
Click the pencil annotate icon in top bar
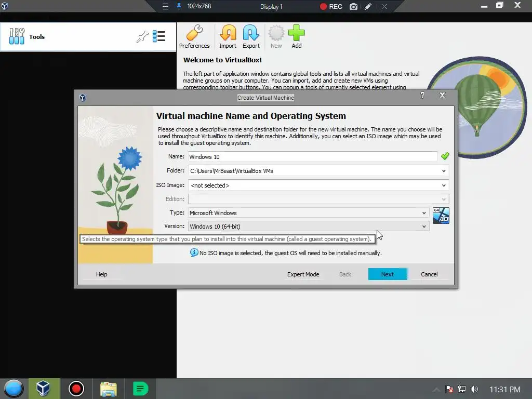368,6
